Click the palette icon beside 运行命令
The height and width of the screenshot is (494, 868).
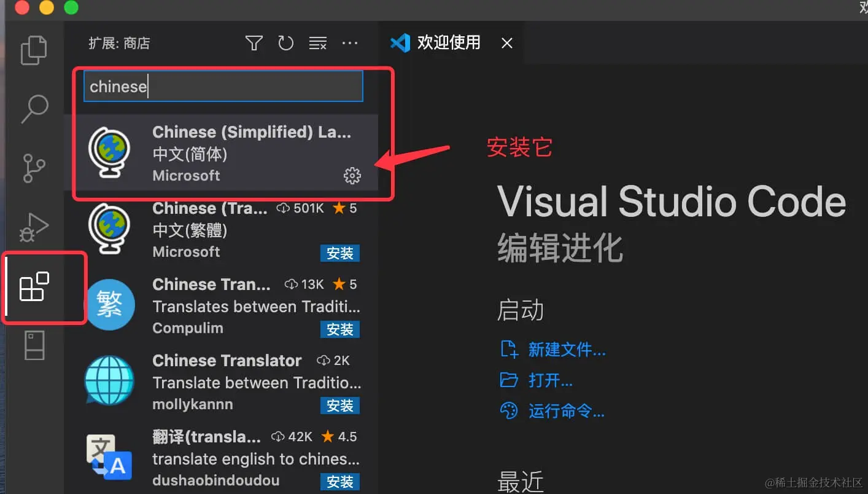coord(509,410)
